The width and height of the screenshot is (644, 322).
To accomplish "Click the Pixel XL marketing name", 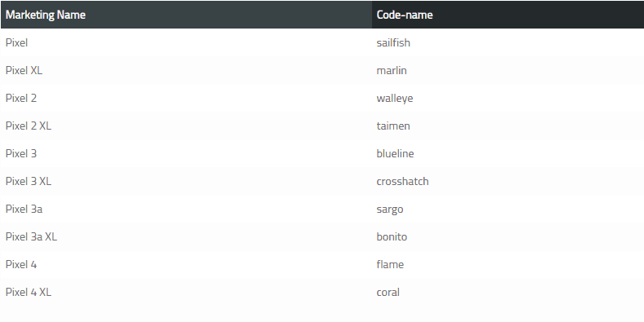I will point(24,70).
